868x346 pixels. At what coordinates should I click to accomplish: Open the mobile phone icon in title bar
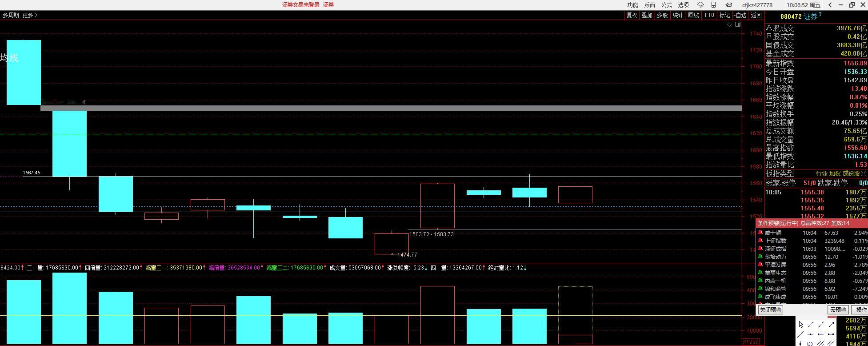714,5
